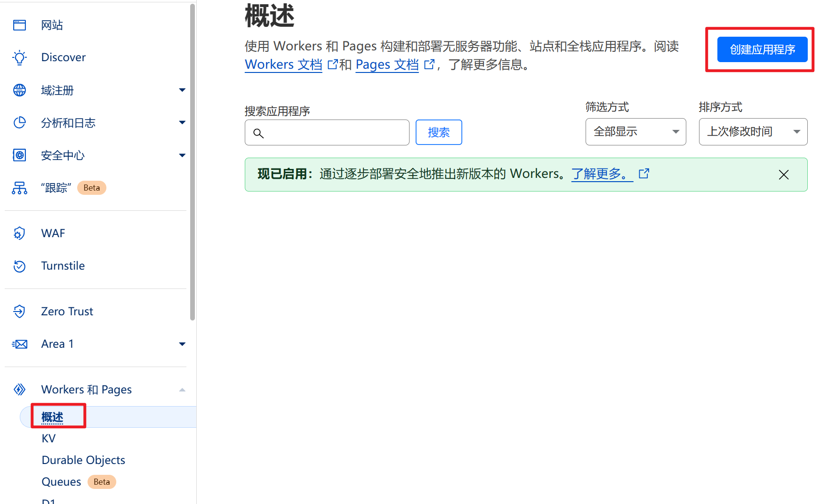Click the 网站 browser window icon

pyautogui.click(x=20, y=25)
